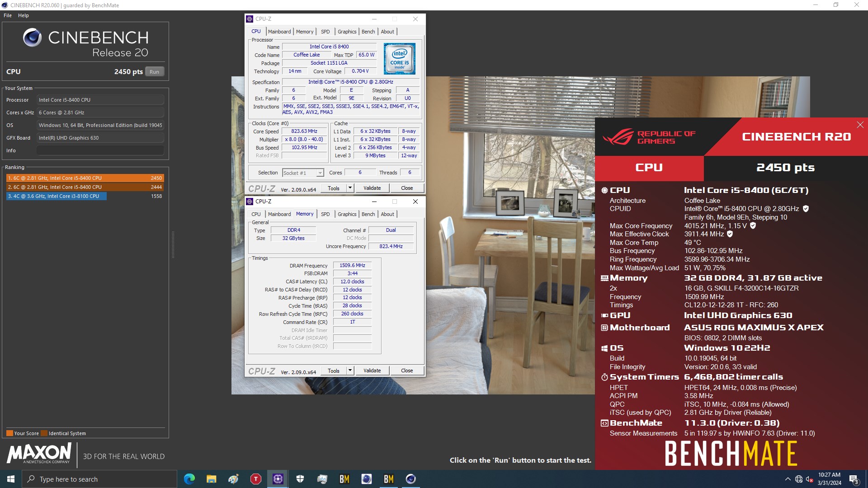Viewport: 868px width, 488px height.
Task: Click Close button in lower CPU-Z window
Action: [407, 371]
